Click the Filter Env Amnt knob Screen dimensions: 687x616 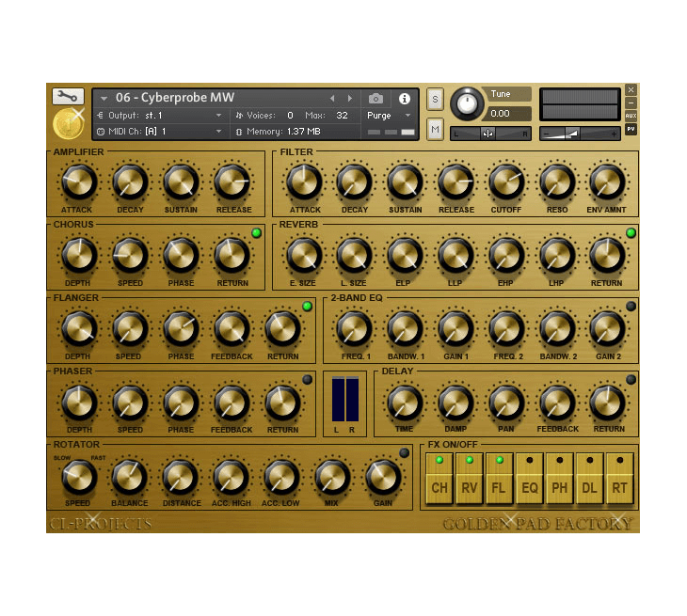pyautogui.click(x=607, y=182)
